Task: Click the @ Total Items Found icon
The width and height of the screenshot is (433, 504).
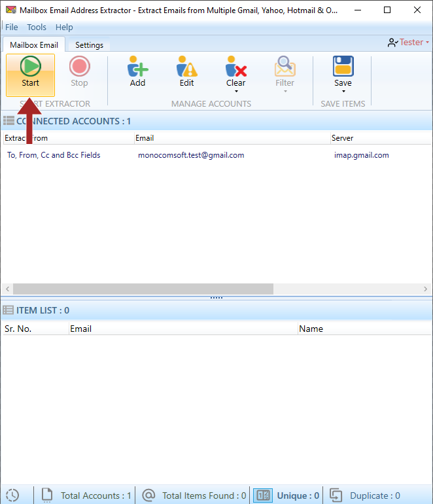Action: click(x=148, y=495)
